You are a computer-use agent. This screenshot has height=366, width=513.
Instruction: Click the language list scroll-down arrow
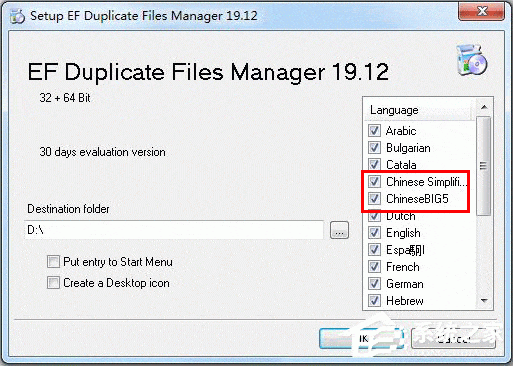[x=484, y=301]
